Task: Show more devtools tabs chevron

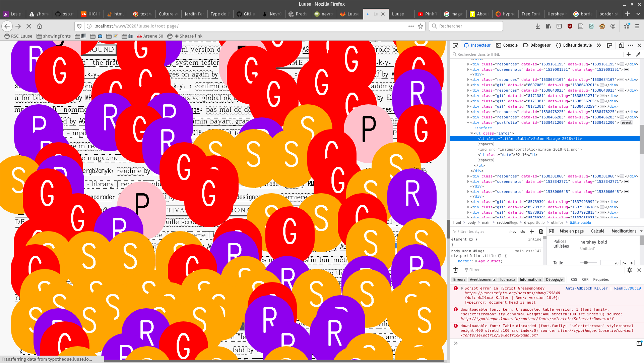Action: [x=599, y=45]
